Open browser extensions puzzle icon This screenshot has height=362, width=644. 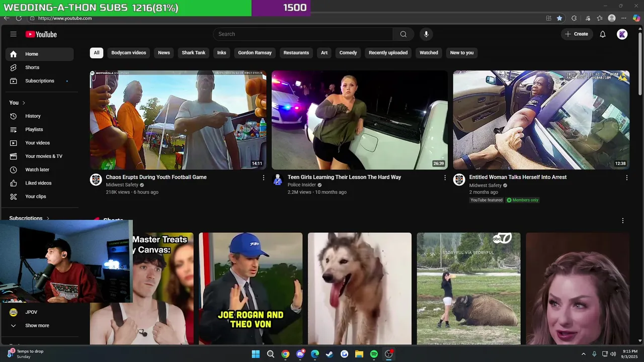(x=574, y=18)
